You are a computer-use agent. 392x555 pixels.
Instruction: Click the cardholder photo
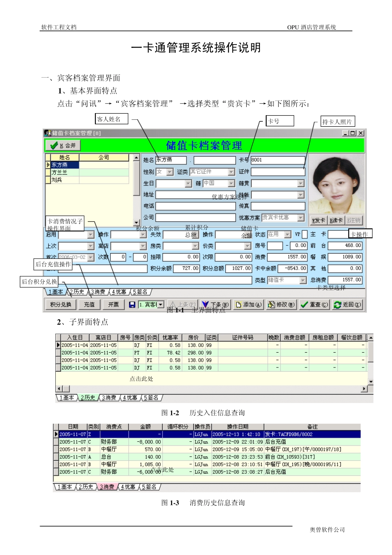(337, 184)
